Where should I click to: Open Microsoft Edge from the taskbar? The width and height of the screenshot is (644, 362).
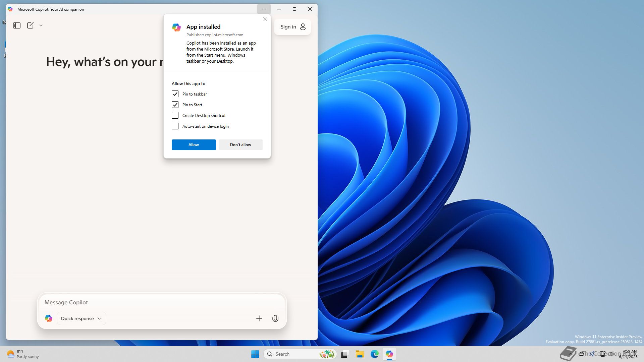pyautogui.click(x=374, y=354)
